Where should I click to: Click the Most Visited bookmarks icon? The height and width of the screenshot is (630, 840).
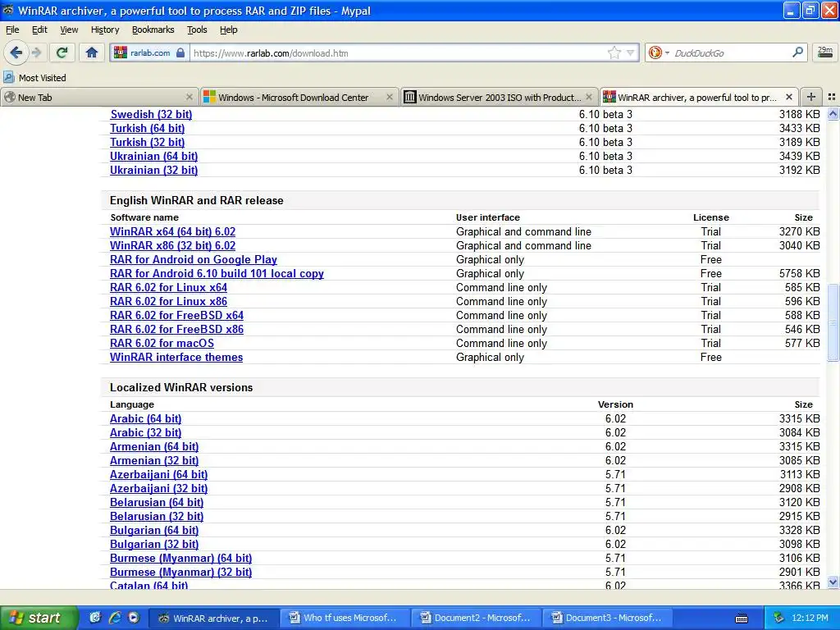(x=8, y=78)
